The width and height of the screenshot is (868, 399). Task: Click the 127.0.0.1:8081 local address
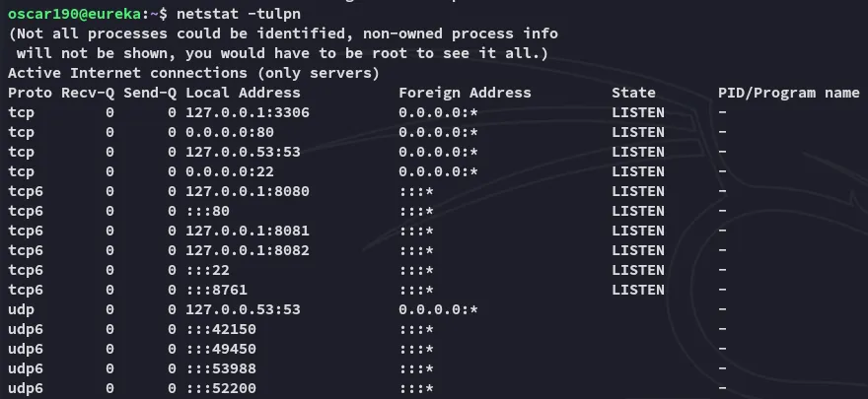tap(247, 231)
